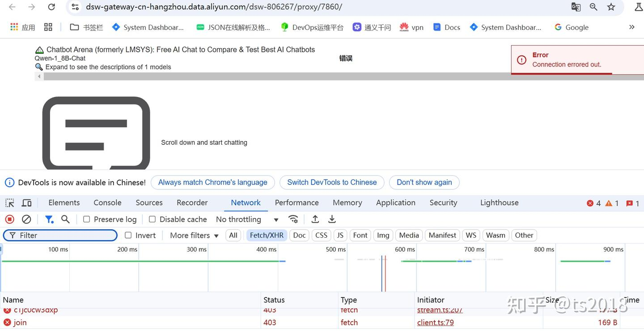This screenshot has height=331, width=644.
Task: Click the export HAR download icon
Action: tap(332, 219)
